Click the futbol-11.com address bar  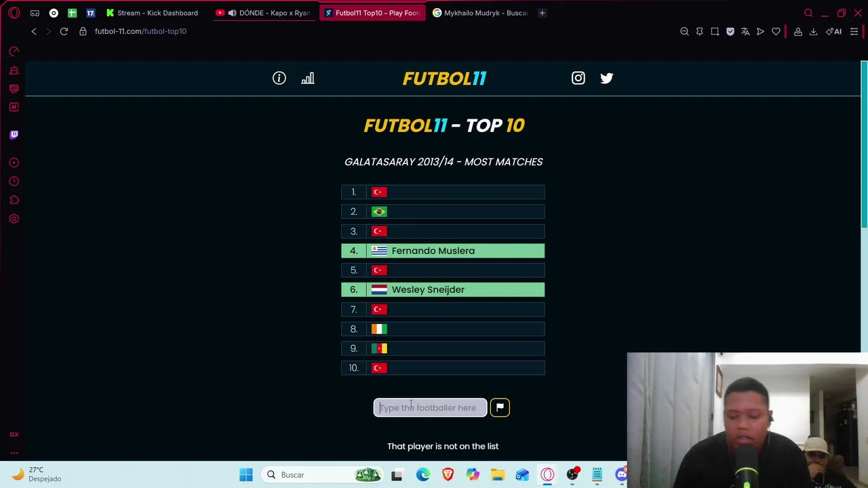coord(140,31)
